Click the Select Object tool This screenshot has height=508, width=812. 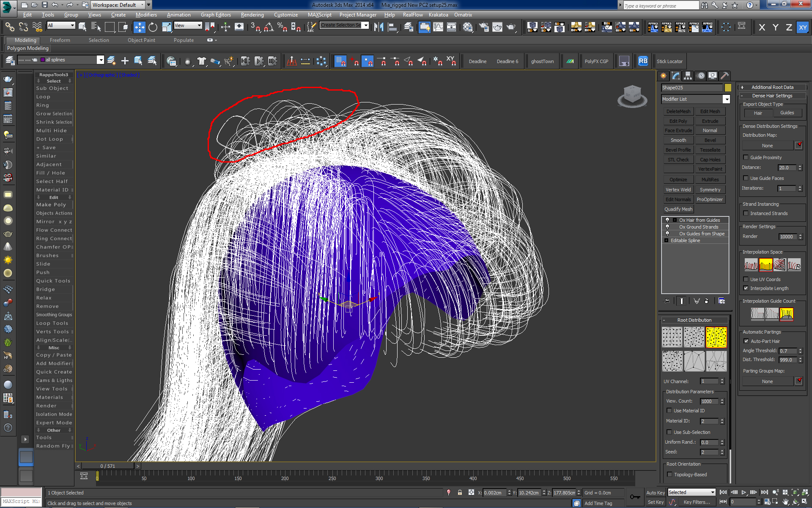coord(82,27)
